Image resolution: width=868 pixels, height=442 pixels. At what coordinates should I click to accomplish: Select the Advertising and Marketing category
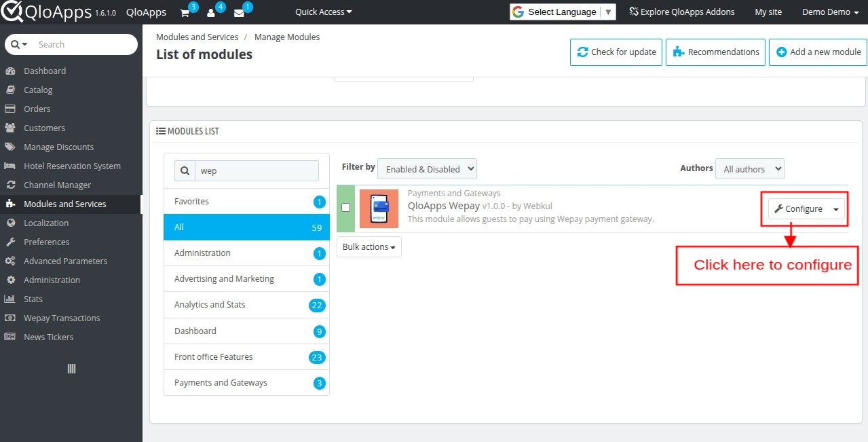click(x=246, y=279)
